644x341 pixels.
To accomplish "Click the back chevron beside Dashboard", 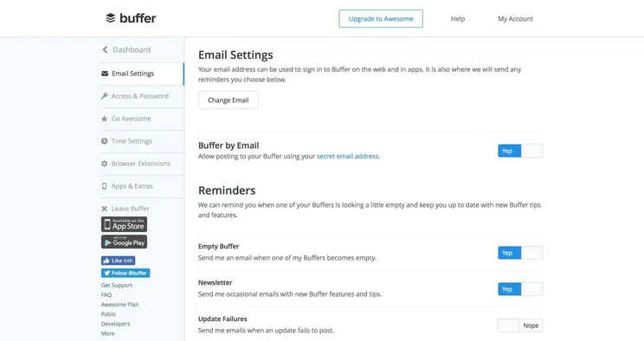I will 105,49.
